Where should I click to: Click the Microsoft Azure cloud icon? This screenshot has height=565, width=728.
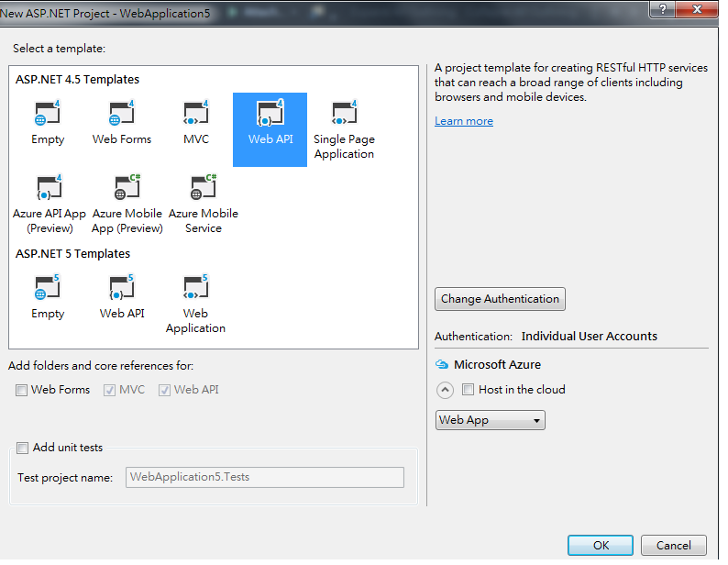click(x=442, y=365)
